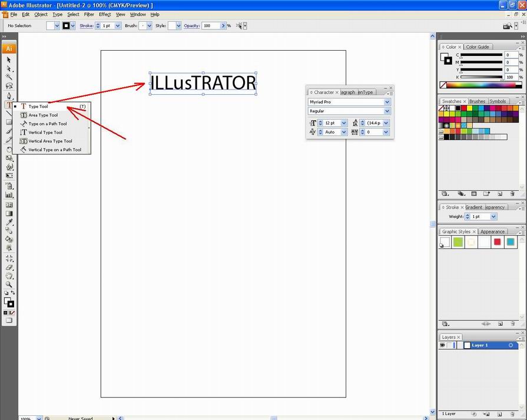527x420 pixels.
Task: Select the Eyedropper tool
Action: pos(9,222)
